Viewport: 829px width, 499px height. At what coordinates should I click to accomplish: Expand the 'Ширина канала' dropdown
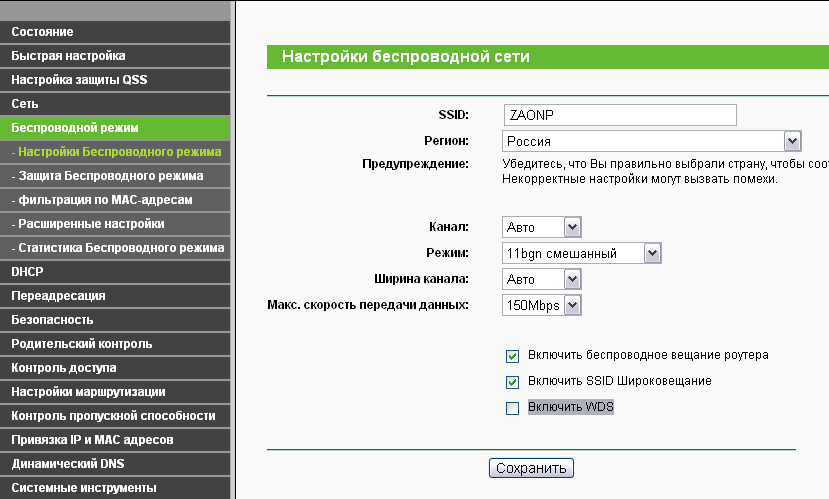click(542, 280)
